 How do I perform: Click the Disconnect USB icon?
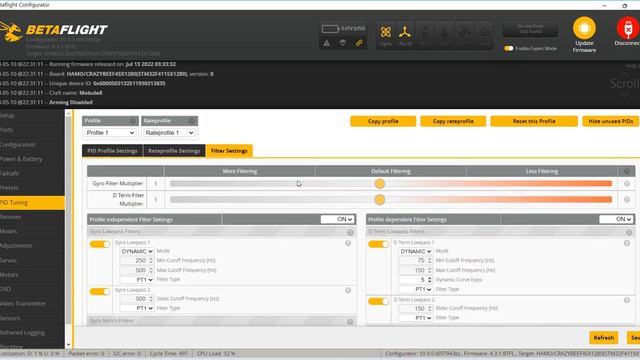point(628,28)
